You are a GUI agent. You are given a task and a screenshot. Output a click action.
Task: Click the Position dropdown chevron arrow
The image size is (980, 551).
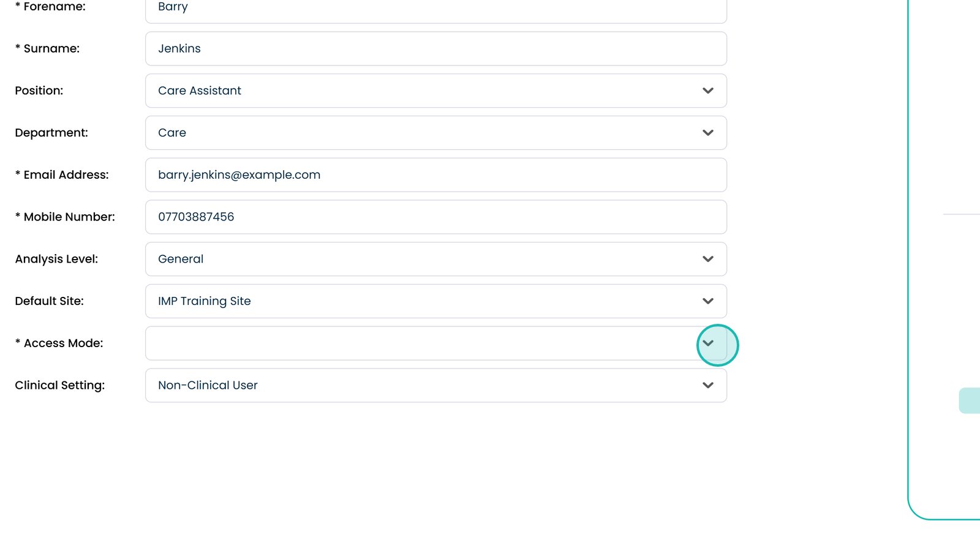click(708, 91)
